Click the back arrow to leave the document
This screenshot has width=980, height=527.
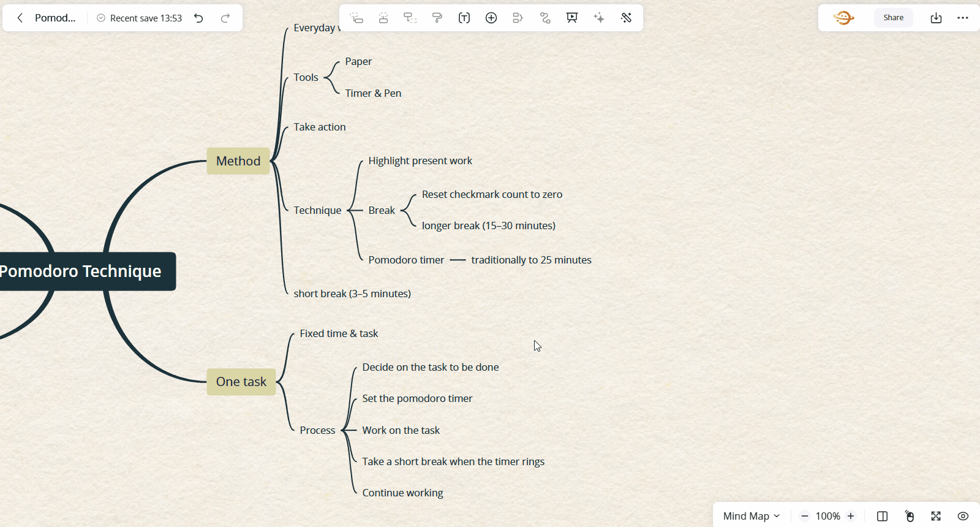pos(20,18)
